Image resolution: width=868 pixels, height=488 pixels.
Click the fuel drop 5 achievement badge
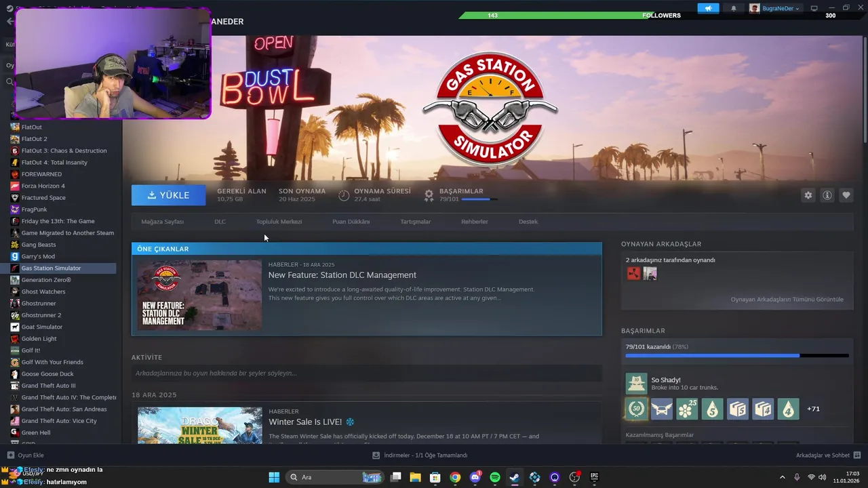point(712,409)
